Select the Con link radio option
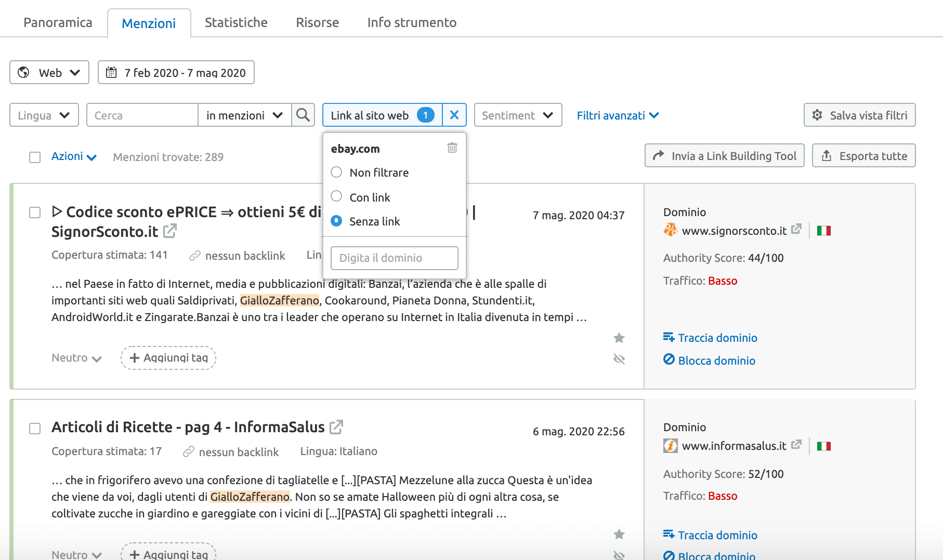The image size is (943, 560). [x=336, y=196]
